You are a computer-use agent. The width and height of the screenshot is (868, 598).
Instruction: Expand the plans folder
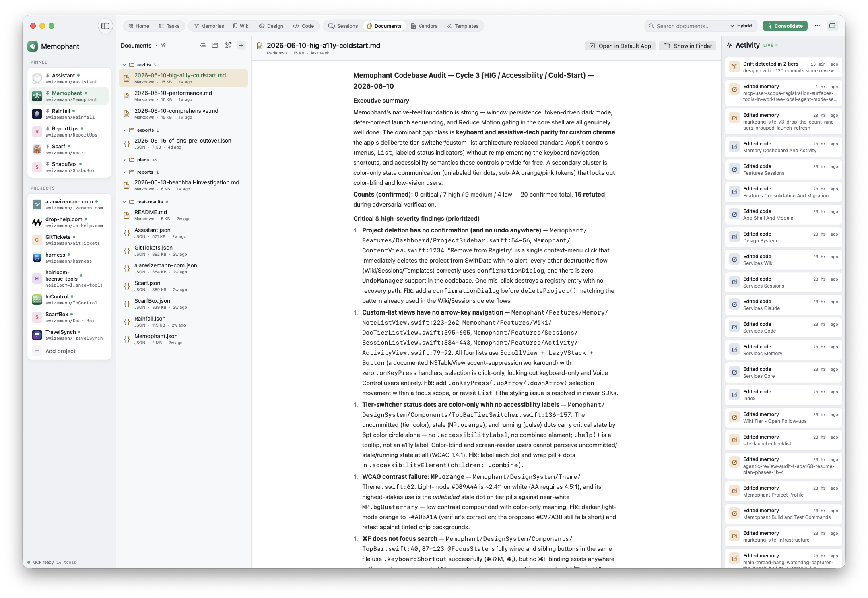pyautogui.click(x=124, y=160)
